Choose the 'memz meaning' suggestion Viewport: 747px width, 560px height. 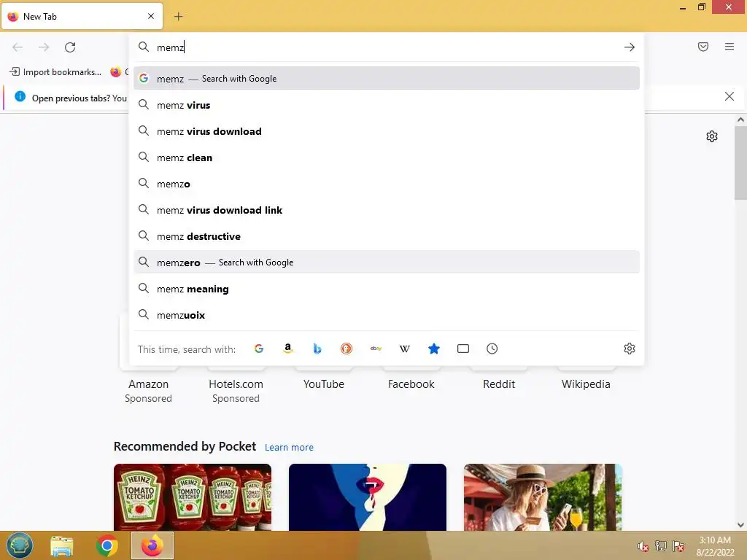click(387, 289)
